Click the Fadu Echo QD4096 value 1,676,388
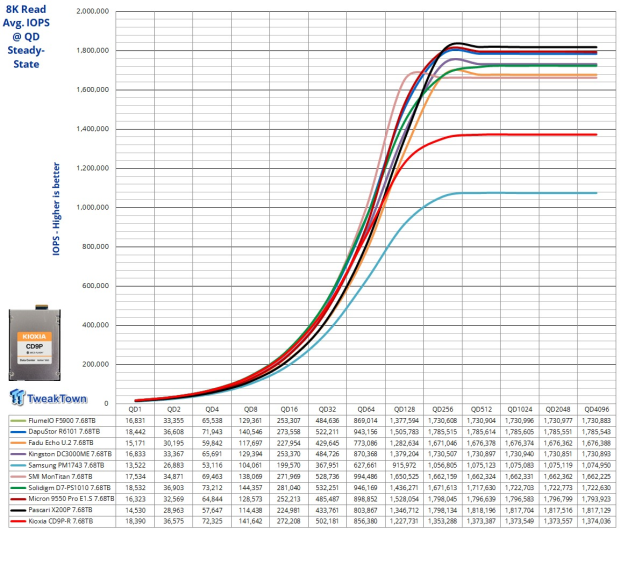This screenshot has height=568, width=620. click(597, 443)
